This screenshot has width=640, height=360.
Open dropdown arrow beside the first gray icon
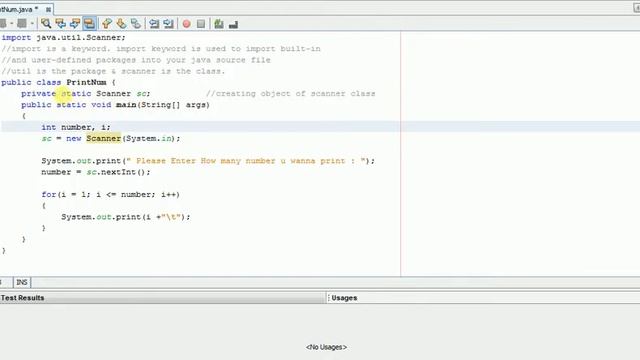coord(11,24)
